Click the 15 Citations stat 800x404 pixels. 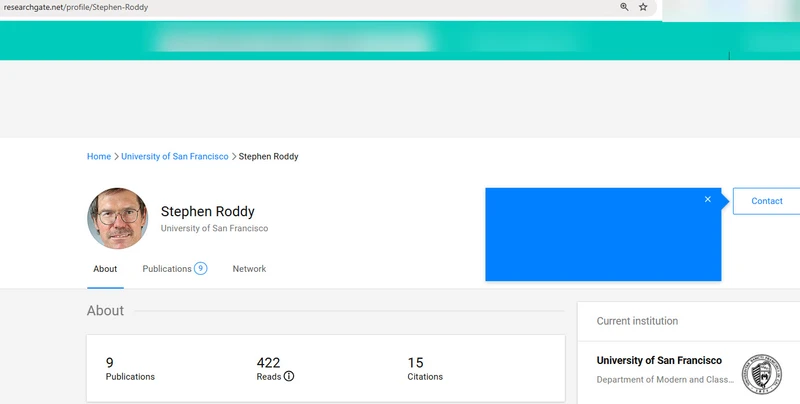(x=425, y=369)
